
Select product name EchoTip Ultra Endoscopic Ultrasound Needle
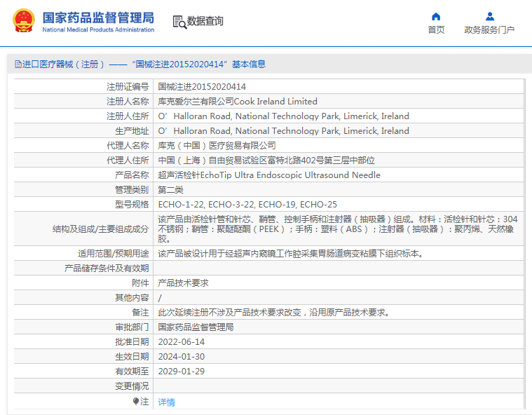(269, 175)
